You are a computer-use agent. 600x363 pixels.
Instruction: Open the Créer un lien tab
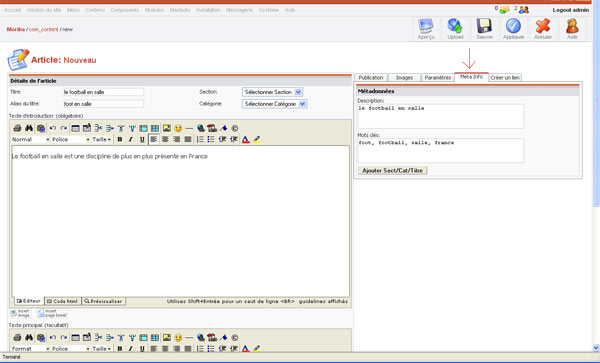pos(505,78)
